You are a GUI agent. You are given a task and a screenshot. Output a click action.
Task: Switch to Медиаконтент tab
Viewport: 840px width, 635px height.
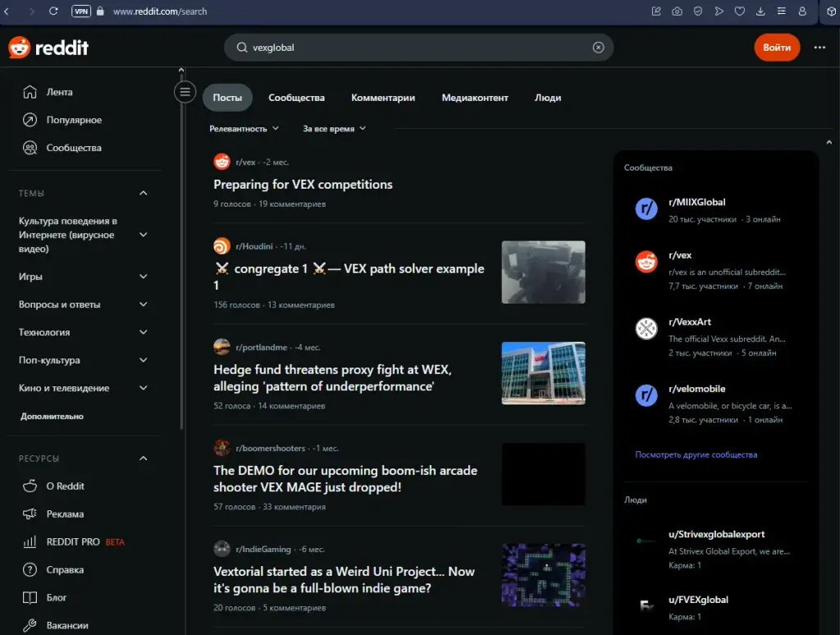[475, 98]
